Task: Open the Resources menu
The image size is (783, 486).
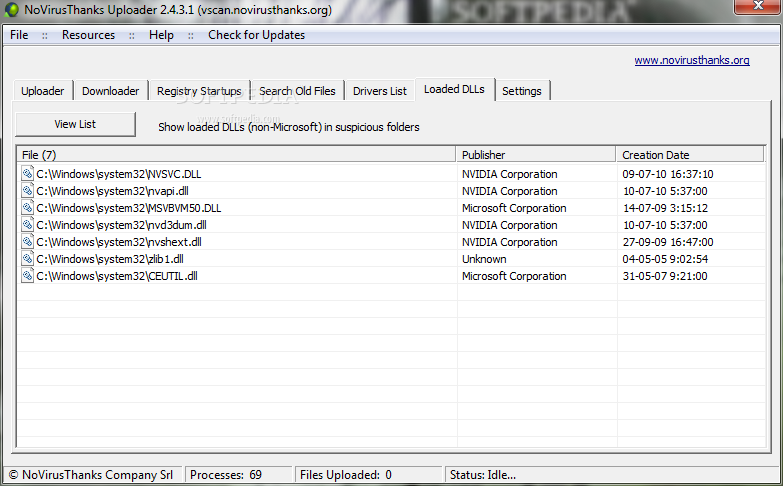Action: click(88, 35)
